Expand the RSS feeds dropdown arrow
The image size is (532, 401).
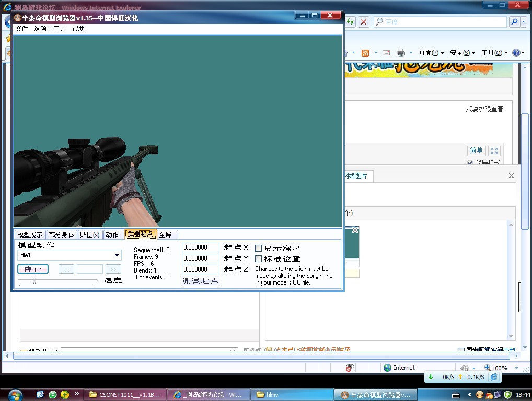click(x=376, y=53)
